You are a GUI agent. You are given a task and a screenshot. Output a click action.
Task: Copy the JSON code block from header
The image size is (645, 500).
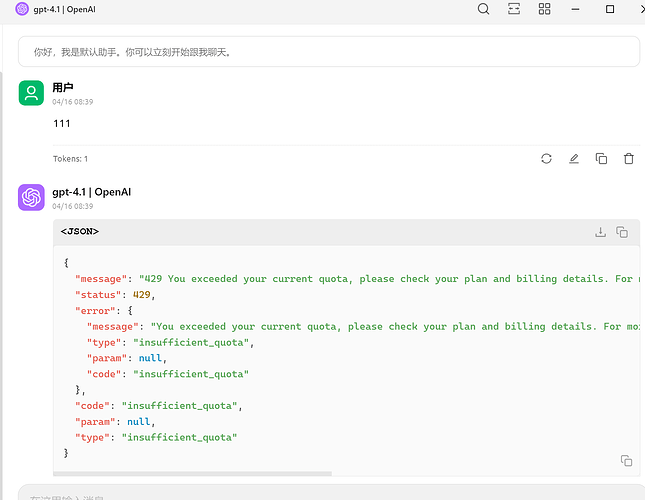(622, 232)
